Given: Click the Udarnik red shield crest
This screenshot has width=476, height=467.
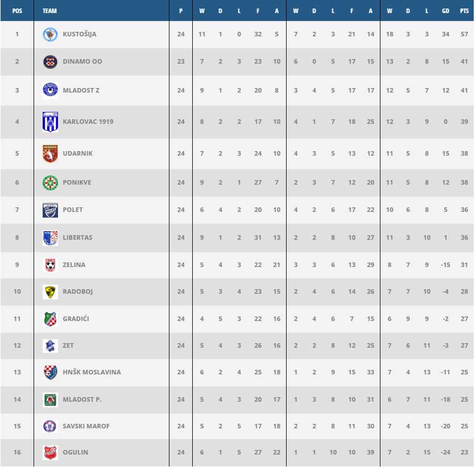Looking at the screenshot, I should 50,153.
